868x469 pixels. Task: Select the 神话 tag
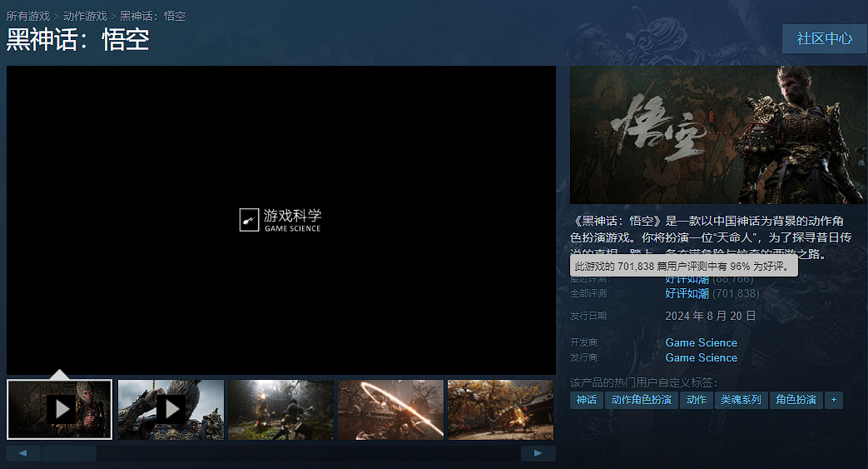[586, 400]
